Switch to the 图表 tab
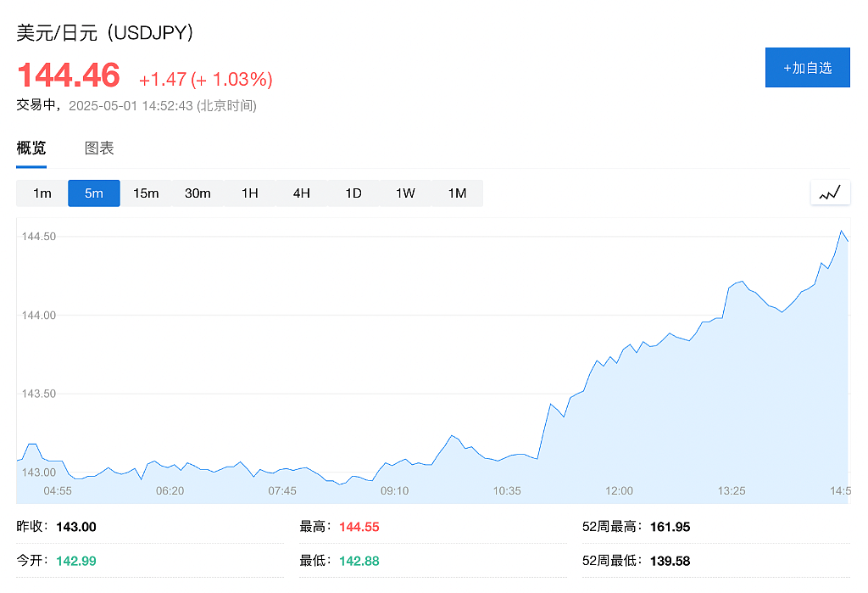Image resolution: width=868 pixels, height=593 pixels. [x=99, y=148]
